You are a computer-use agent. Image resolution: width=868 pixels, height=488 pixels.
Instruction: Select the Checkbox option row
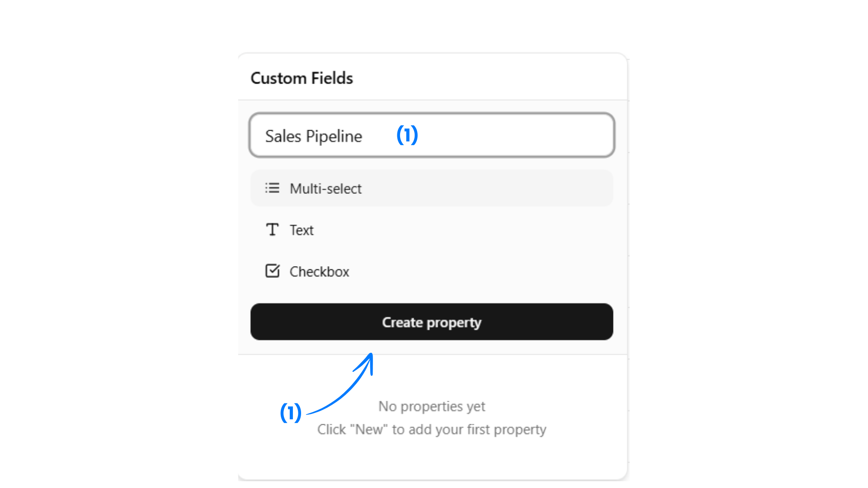tap(432, 271)
